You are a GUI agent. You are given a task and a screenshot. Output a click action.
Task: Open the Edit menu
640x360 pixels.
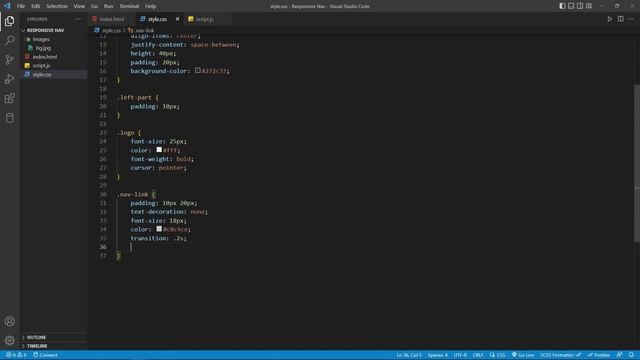(36, 6)
